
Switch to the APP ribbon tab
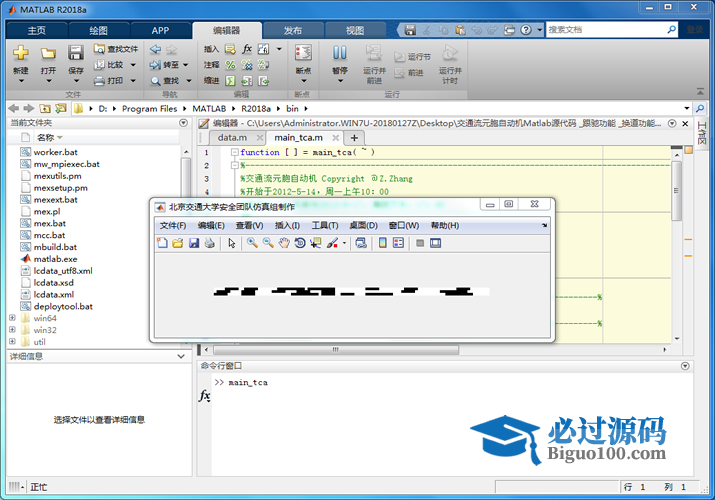[x=161, y=31]
